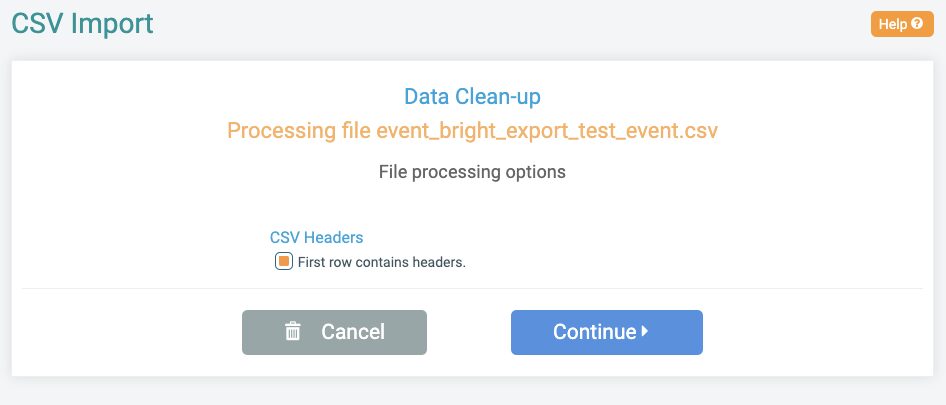Click the trash can icon on Cancel
The height and width of the screenshot is (405, 946).
(293, 331)
